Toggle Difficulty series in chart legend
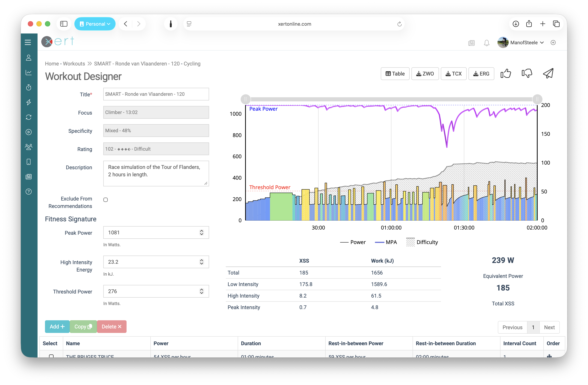 point(422,242)
